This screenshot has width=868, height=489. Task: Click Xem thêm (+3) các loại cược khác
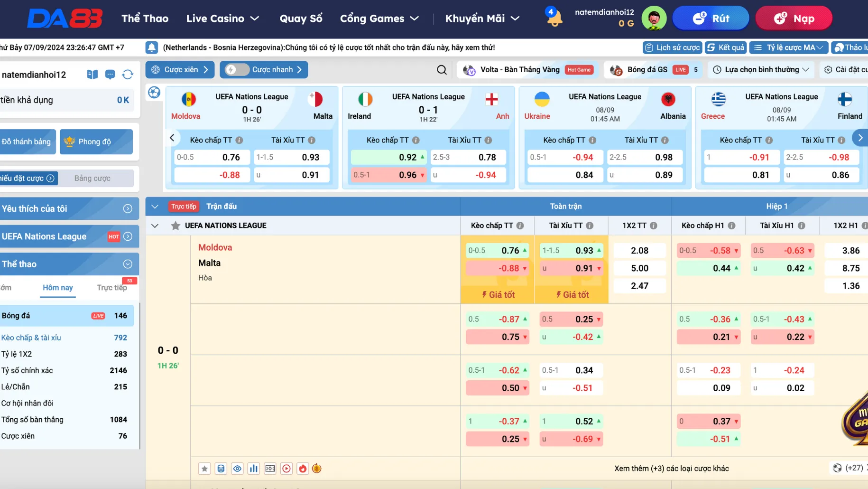672,469
